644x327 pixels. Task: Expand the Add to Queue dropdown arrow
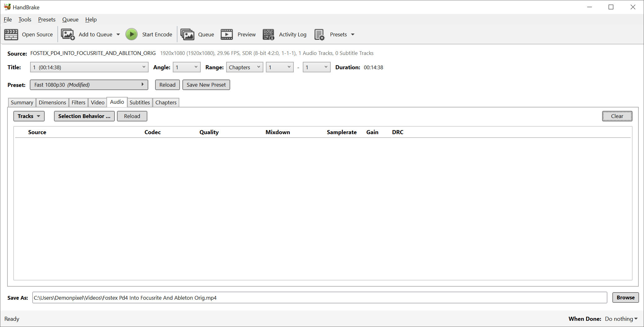pyautogui.click(x=118, y=34)
